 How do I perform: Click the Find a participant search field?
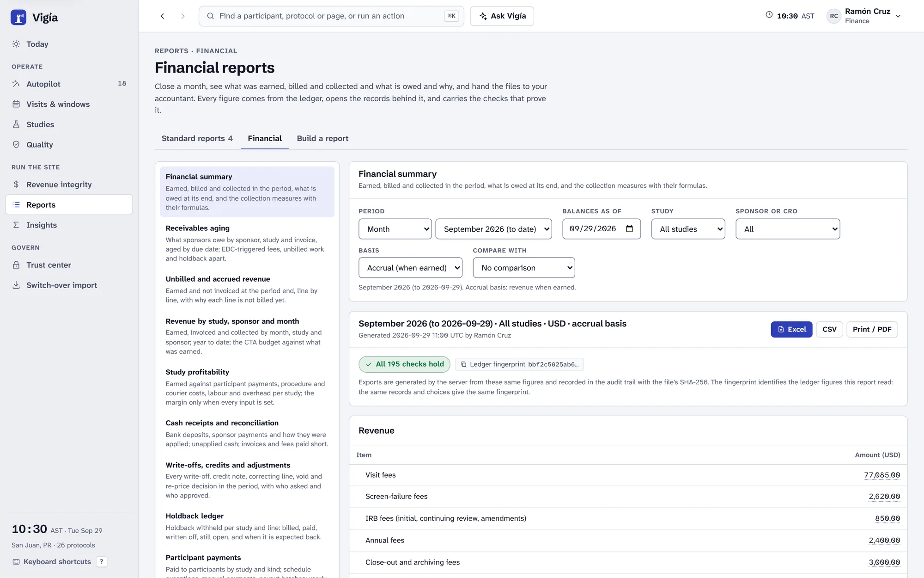coord(331,16)
